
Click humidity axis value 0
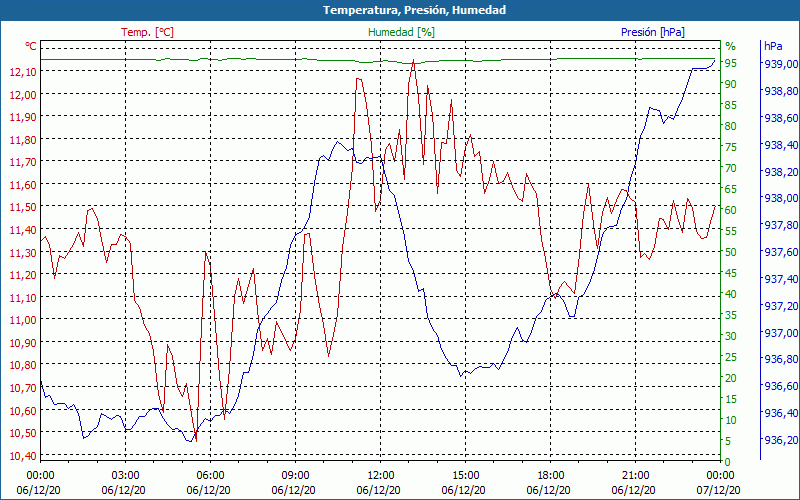click(728, 462)
